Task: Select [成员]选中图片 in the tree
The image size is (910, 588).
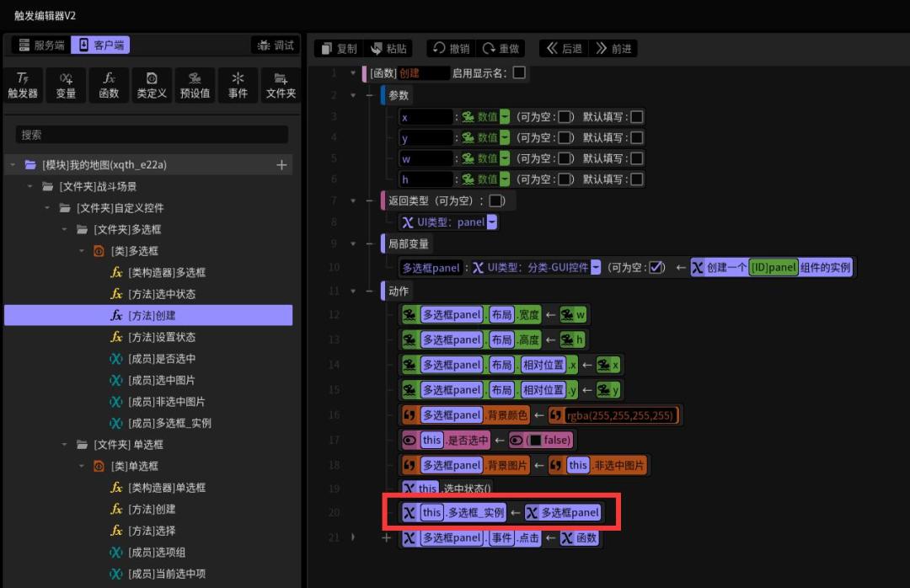Action: click(161, 380)
